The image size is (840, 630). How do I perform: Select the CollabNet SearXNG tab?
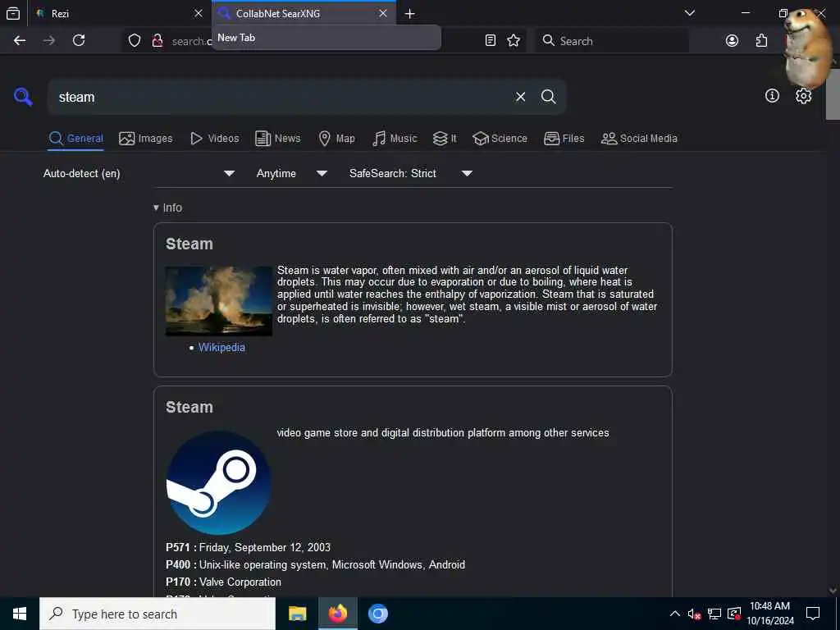click(304, 13)
